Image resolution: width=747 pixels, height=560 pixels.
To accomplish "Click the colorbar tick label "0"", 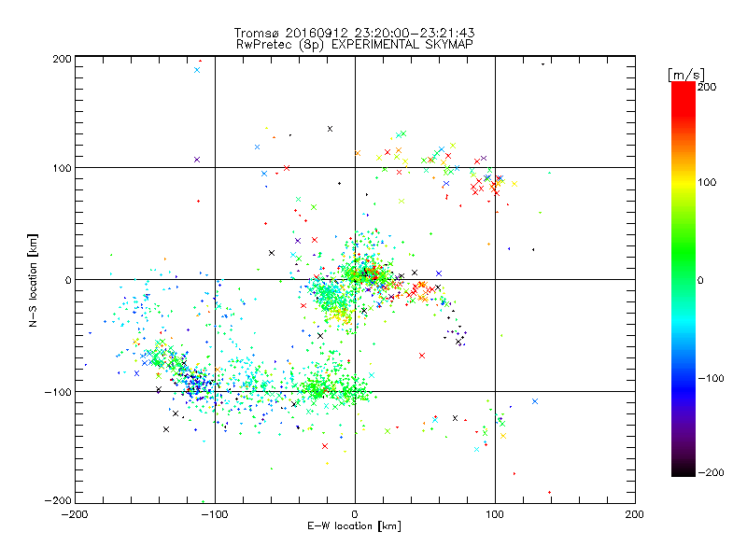I will click(x=700, y=280).
